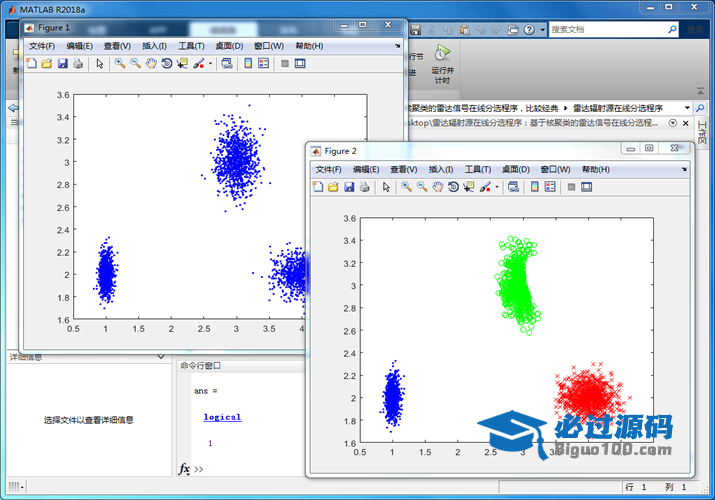The height and width of the screenshot is (500, 715).
Task: Activate Zoom Out tool in Figure 2
Action: click(422, 187)
